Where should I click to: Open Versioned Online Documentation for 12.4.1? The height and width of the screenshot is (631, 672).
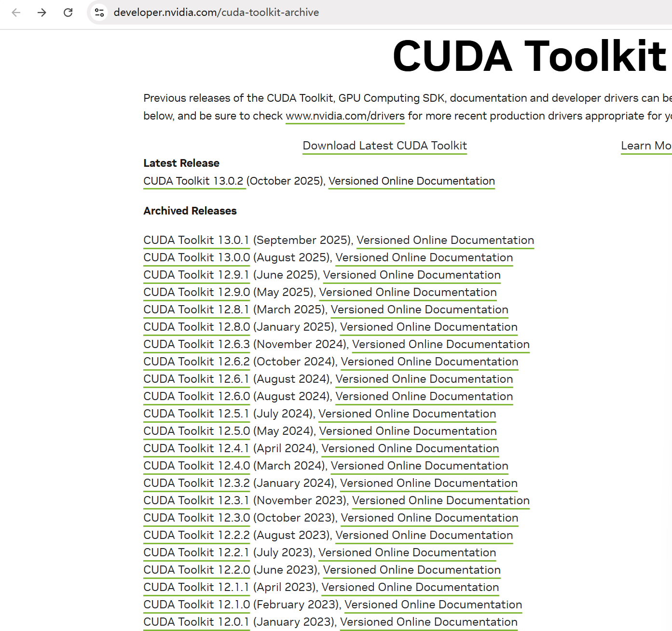tap(410, 449)
